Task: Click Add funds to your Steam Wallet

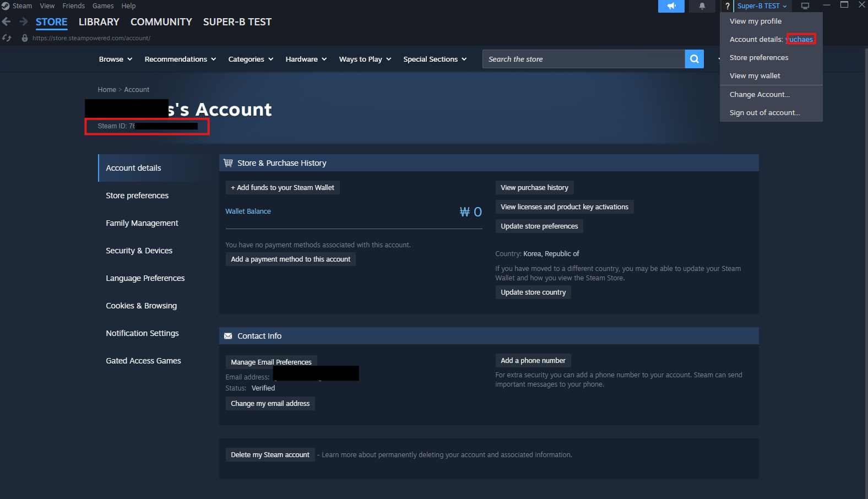Action: 283,188
